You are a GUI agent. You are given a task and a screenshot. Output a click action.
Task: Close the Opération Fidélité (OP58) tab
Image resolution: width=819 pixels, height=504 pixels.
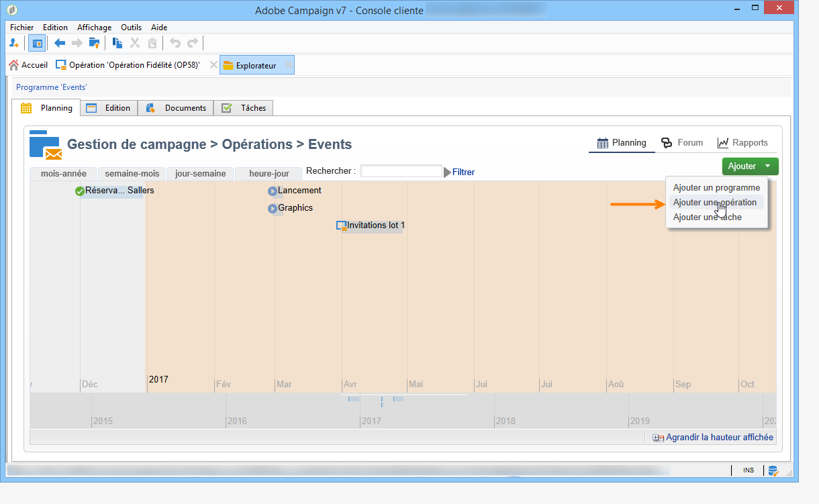point(213,65)
